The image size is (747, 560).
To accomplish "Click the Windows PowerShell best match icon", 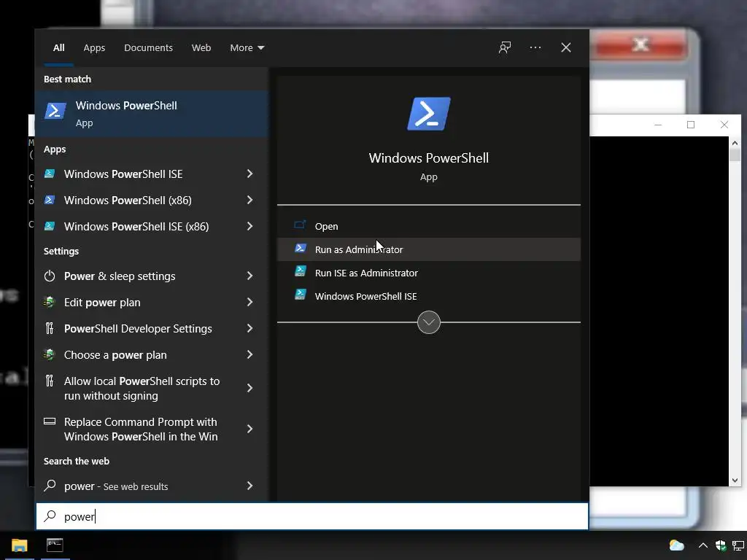I will click(x=55, y=111).
